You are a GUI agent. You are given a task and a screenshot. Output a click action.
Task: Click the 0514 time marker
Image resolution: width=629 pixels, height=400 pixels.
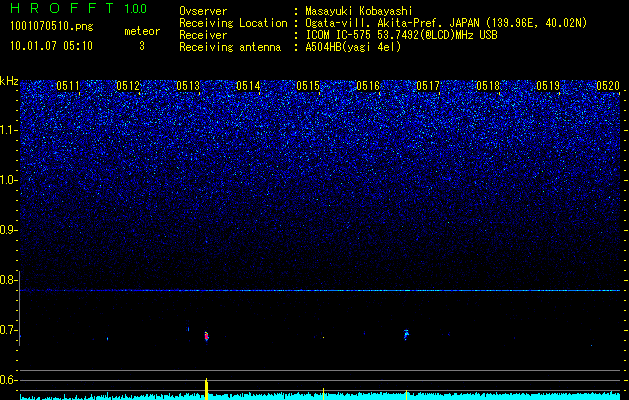248,86
